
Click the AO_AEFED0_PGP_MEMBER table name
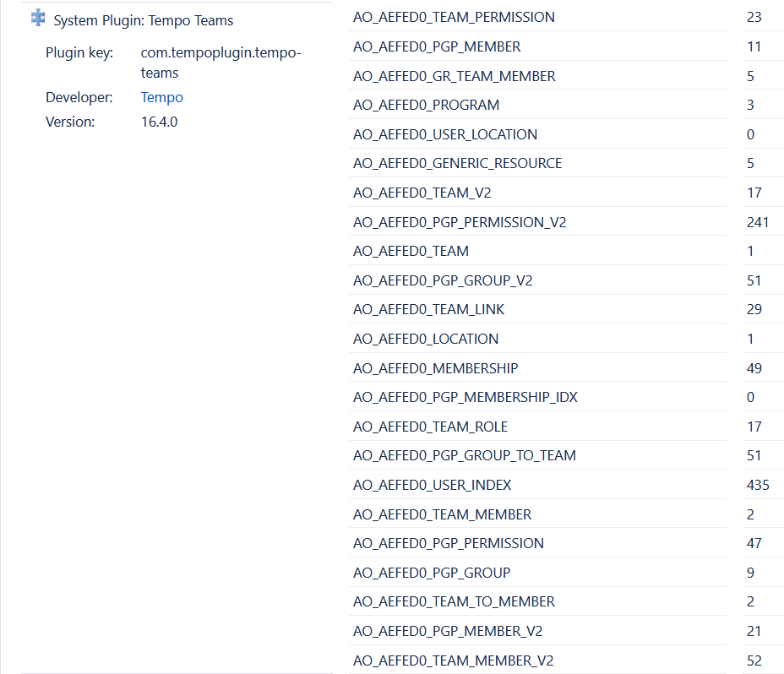pyautogui.click(x=436, y=46)
